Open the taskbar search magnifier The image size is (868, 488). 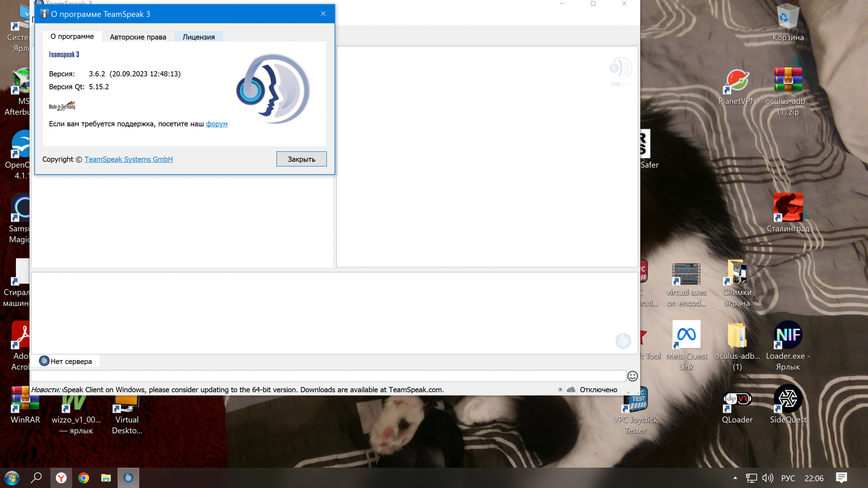(x=36, y=478)
